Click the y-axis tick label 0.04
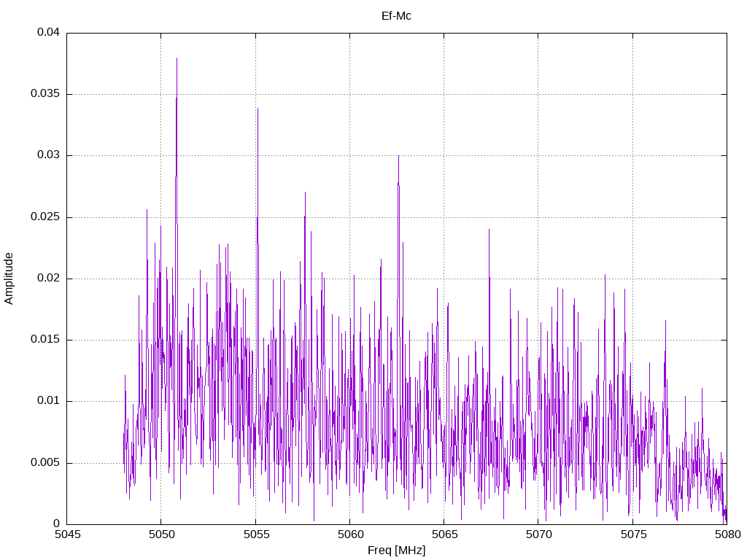This screenshot has width=747, height=560. pos(48,32)
